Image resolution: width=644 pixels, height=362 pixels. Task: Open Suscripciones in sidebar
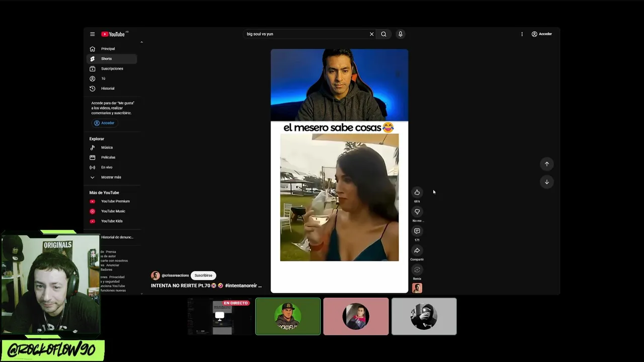pos(112,68)
